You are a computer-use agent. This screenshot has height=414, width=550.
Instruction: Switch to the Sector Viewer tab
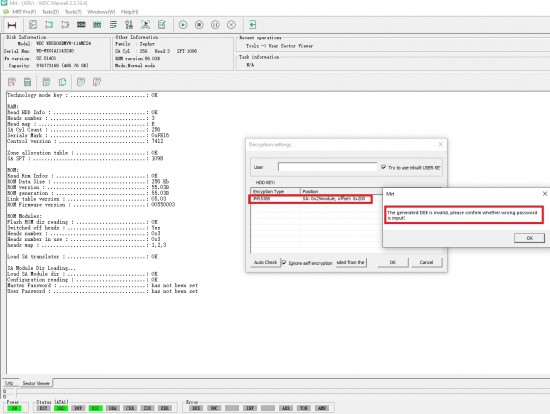click(36, 383)
